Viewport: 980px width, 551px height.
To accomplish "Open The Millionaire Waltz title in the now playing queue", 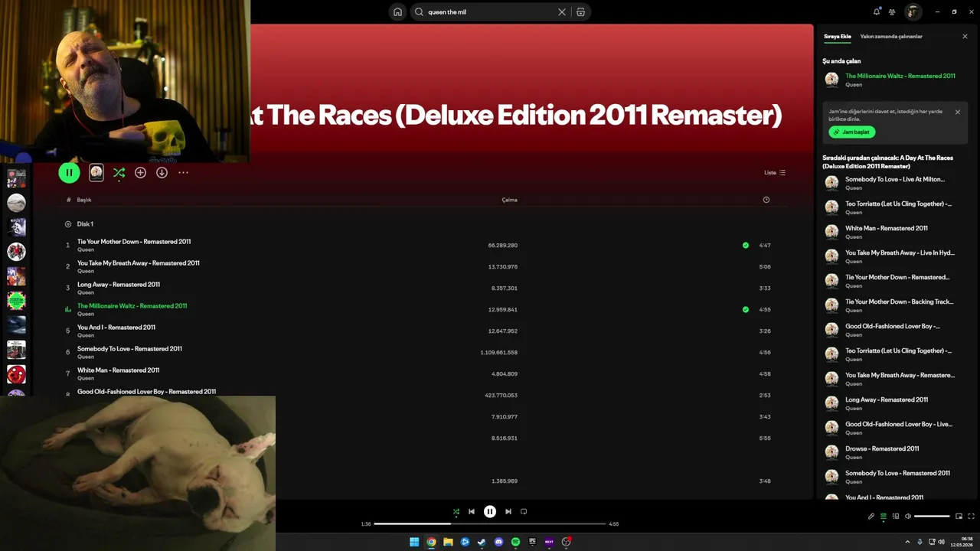I will 900,76.
